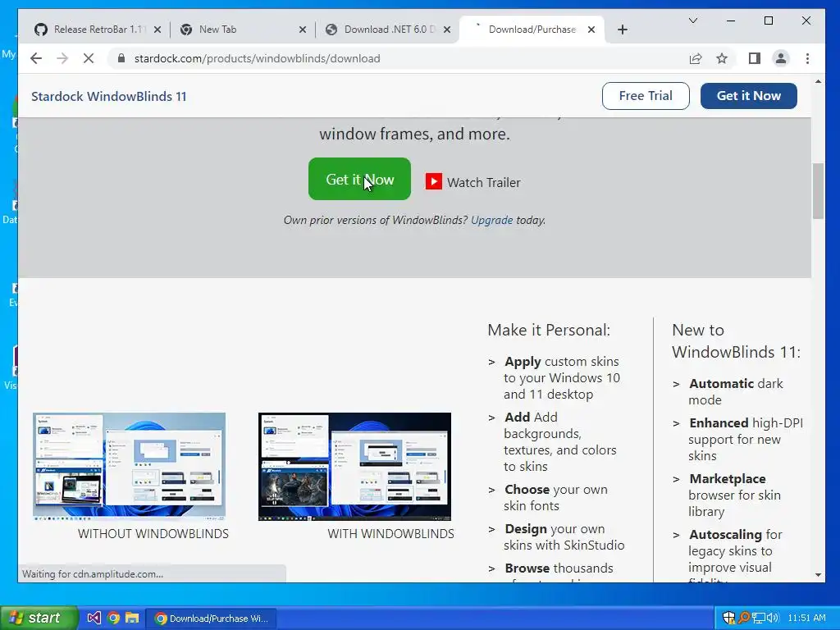Click the padlock site info icon
This screenshot has height=630, width=840.
click(x=121, y=58)
